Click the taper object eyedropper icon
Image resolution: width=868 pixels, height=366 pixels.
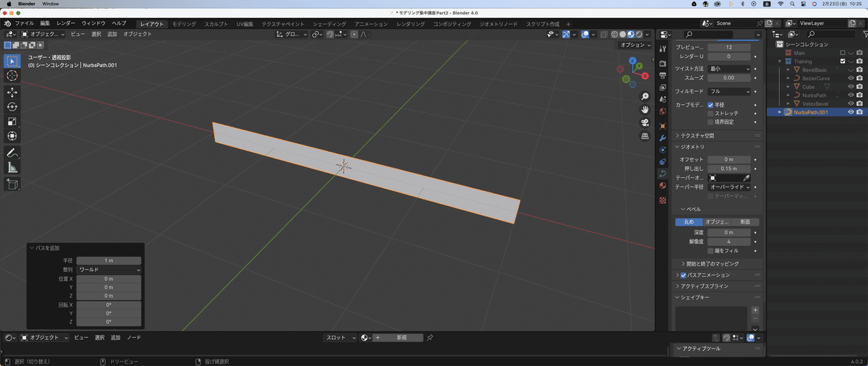tap(747, 177)
